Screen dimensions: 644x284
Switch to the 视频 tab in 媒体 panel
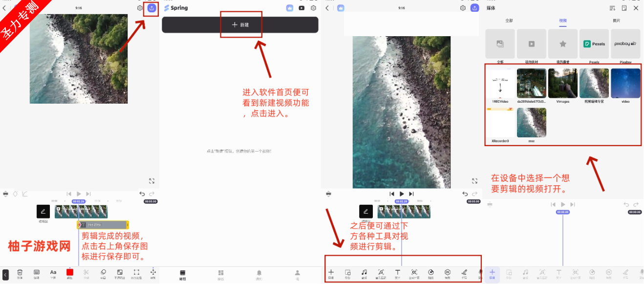click(x=563, y=21)
